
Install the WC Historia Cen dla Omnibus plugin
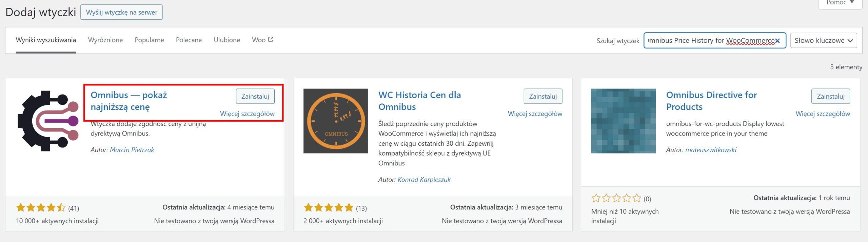(x=543, y=96)
